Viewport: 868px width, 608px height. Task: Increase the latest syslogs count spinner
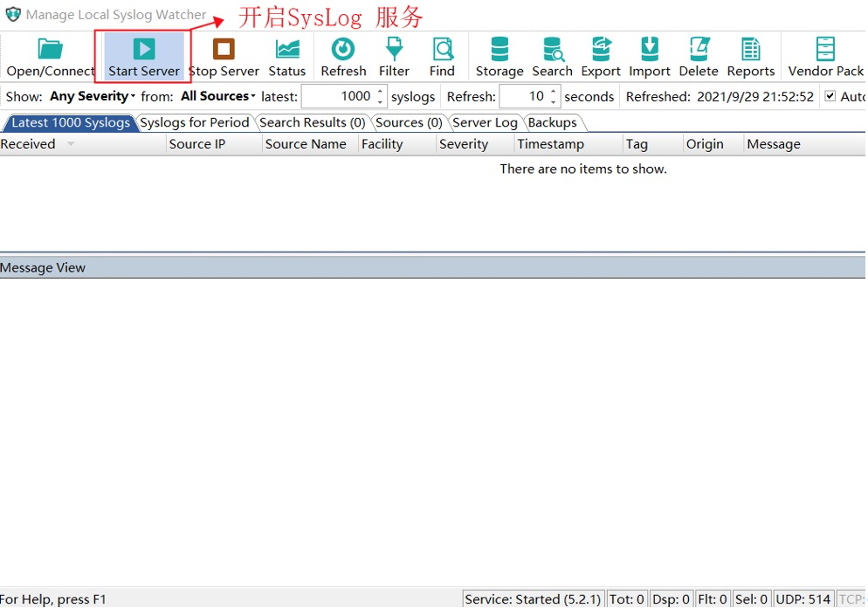tap(380, 92)
